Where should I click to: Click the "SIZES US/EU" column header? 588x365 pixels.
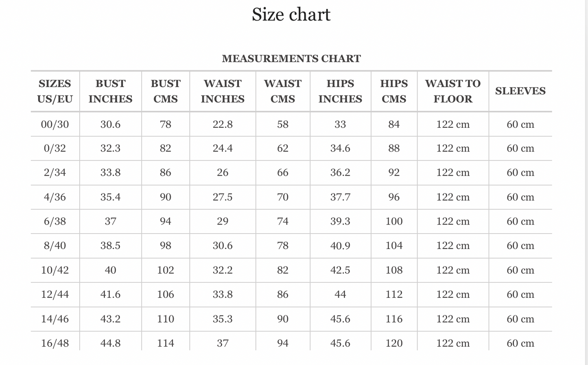click(x=55, y=91)
